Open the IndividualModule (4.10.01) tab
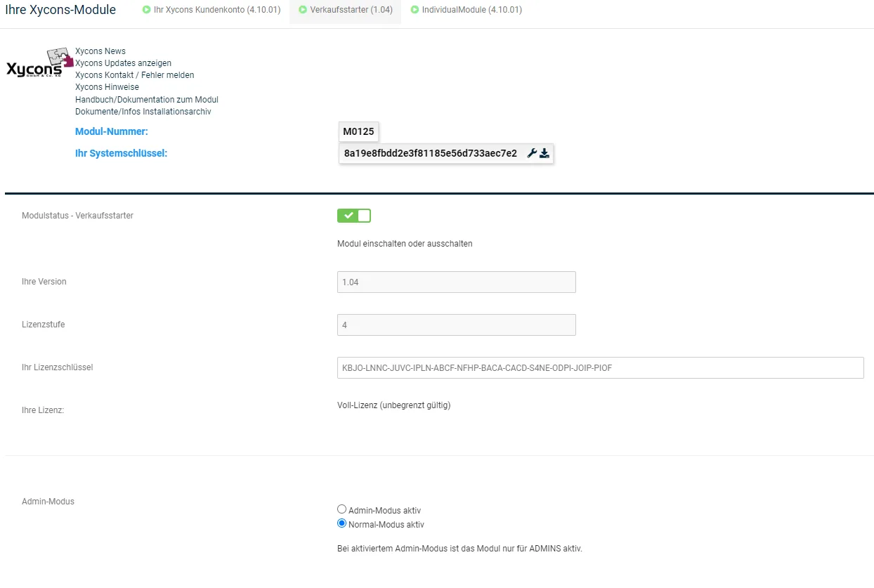Image resolution: width=874 pixels, height=588 pixels. (x=467, y=11)
